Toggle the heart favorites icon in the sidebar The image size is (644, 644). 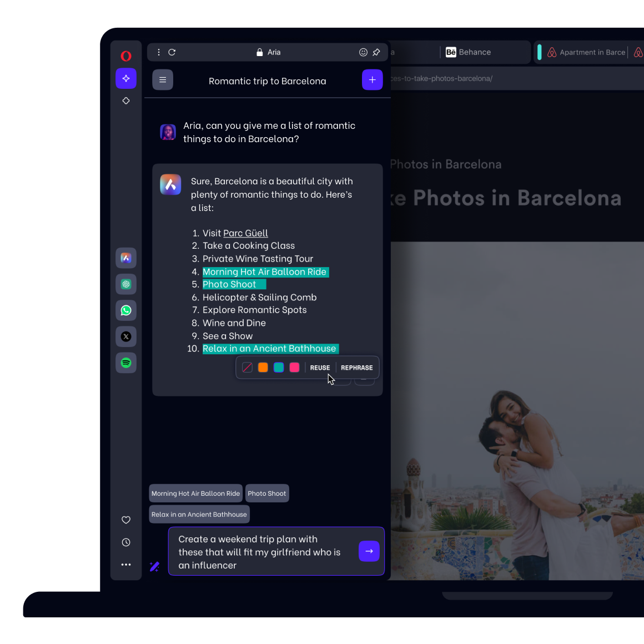126,520
